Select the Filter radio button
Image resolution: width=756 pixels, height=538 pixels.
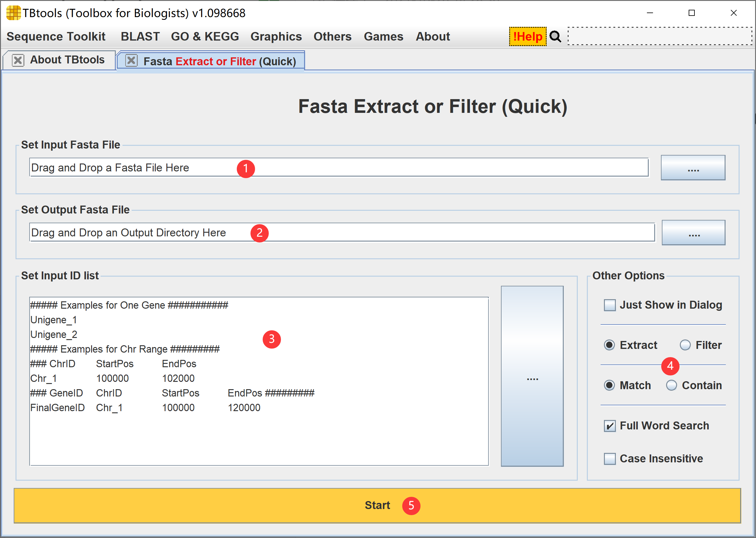click(x=685, y=345)
